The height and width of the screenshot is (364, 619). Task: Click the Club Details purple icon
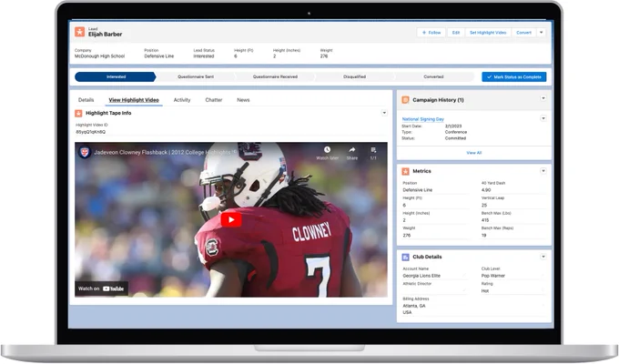pyautogui.click(x=405, y=257)
